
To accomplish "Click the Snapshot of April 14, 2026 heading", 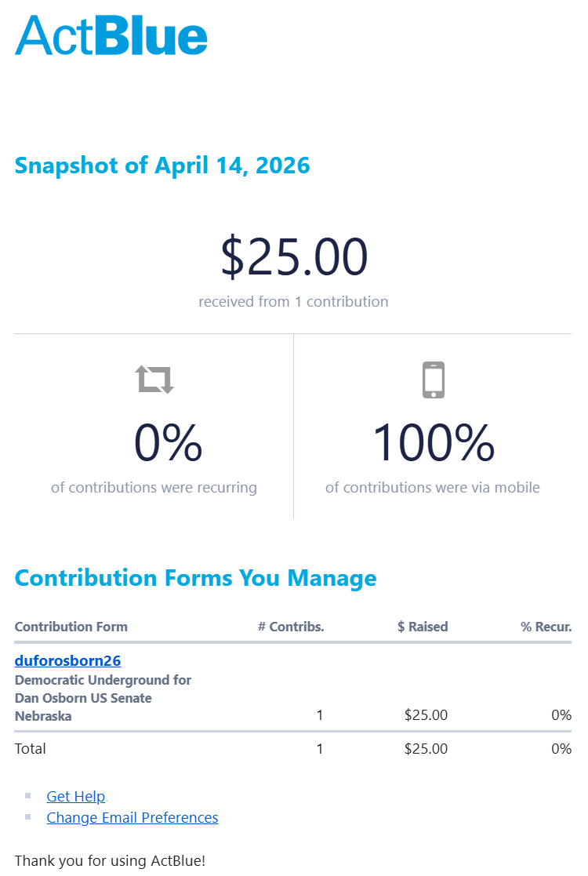I will tap(162, 165).
